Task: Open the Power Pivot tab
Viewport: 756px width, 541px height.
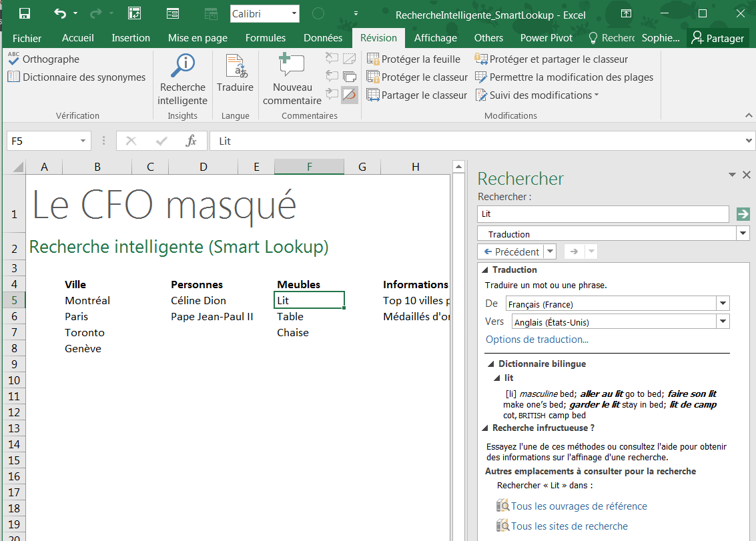Action: [x=546, y=38]
